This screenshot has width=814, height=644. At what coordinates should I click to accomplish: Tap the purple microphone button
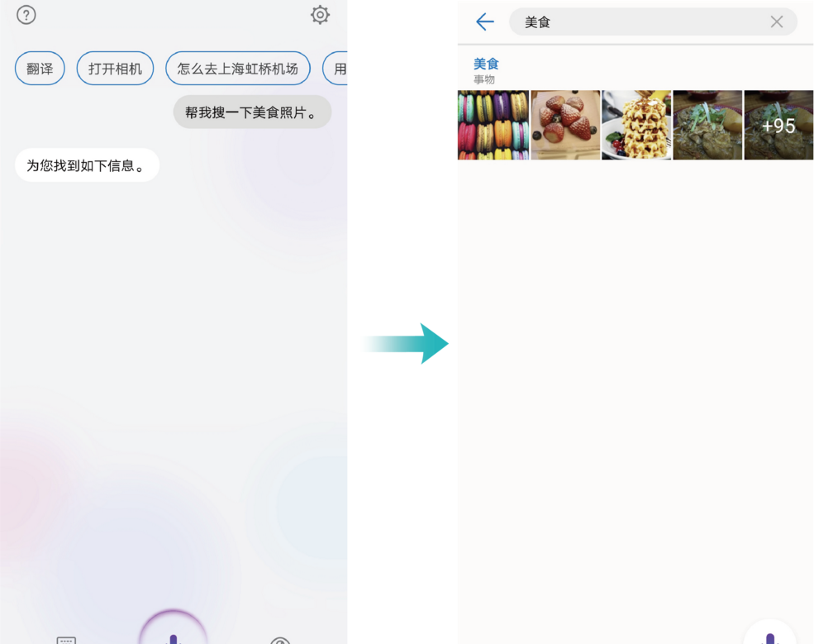[x=174, y=638]
